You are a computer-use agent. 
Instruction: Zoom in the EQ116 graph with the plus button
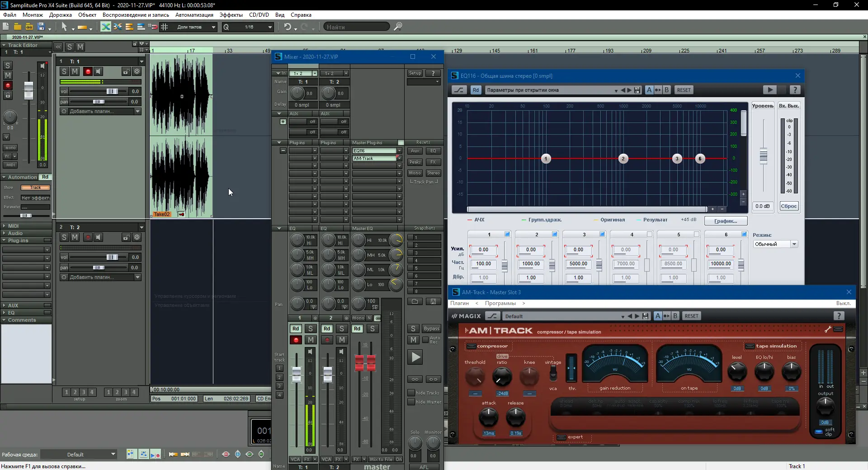click(743, 194)
